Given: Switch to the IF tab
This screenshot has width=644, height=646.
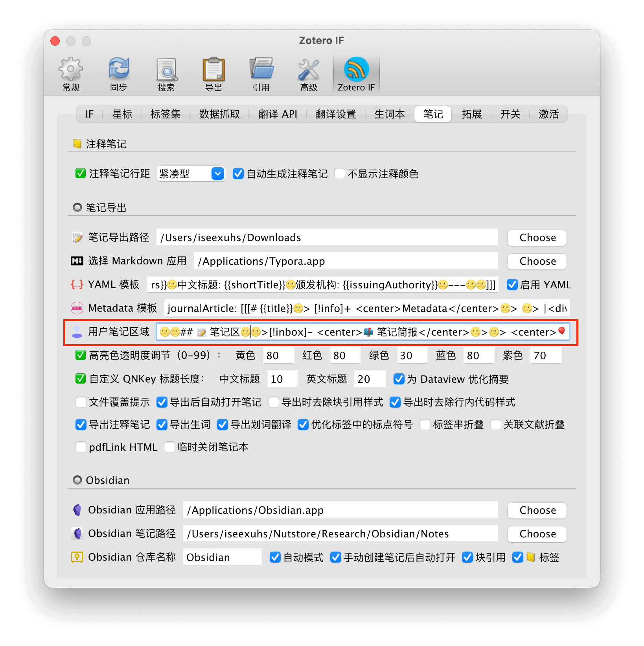Looking at the screenshot, I should tap(89, 114).
